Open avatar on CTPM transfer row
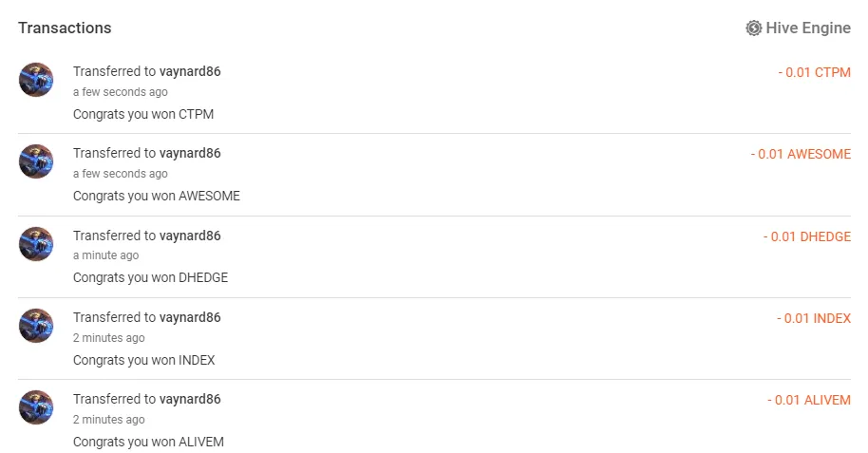The image size is (868, 453). click(x=36, y=80)
